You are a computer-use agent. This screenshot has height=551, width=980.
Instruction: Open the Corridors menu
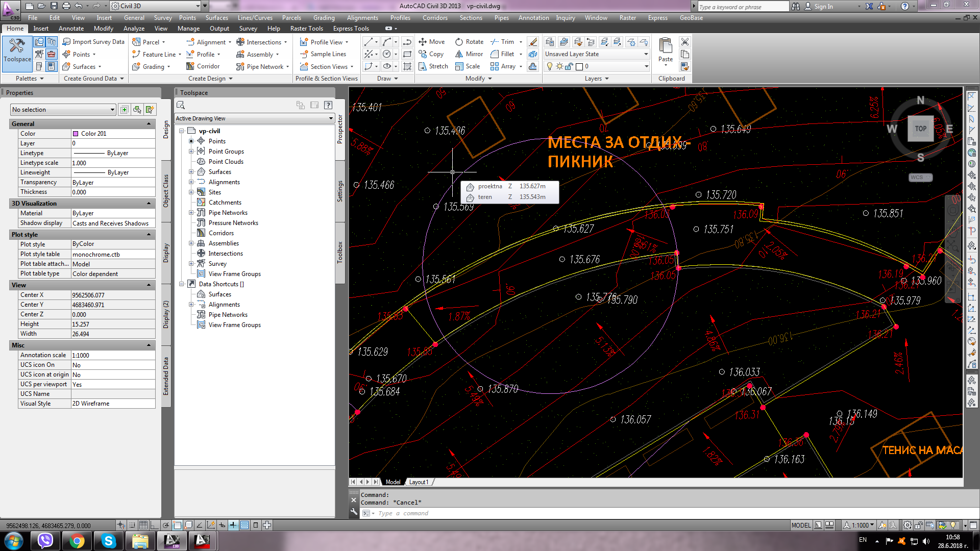(435, 18)
